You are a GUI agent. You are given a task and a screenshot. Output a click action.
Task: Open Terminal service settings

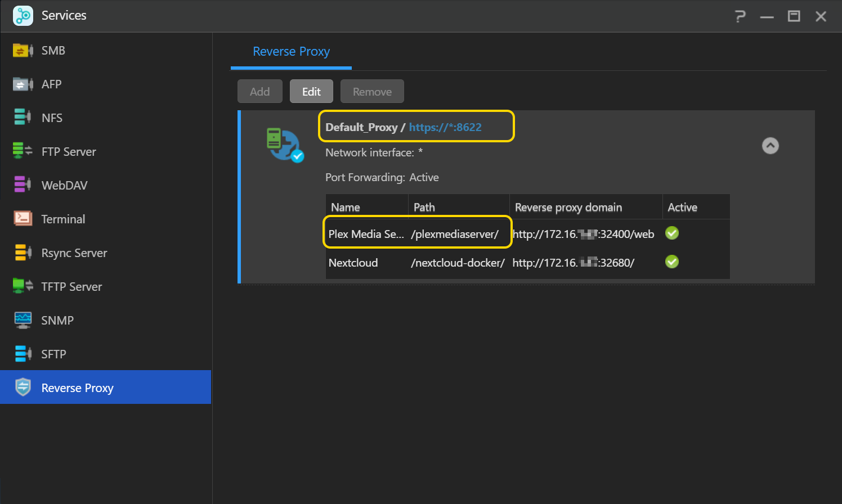point(106,219)
